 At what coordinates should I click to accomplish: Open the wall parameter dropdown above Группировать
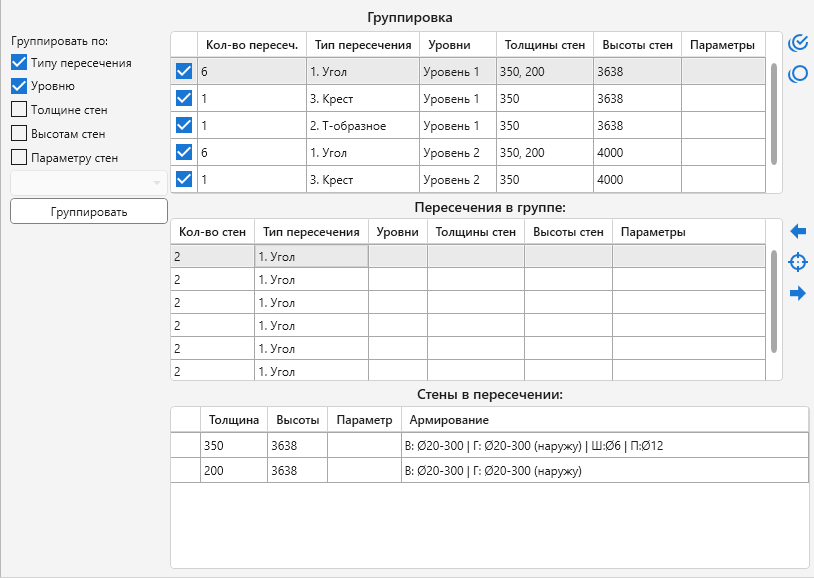88,183
